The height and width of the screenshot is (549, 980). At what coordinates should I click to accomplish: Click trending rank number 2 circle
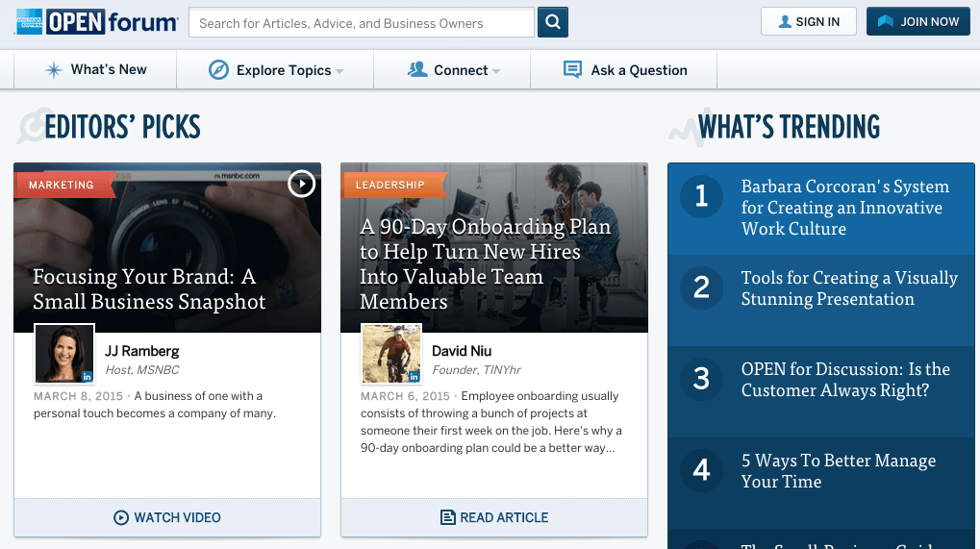701,287
